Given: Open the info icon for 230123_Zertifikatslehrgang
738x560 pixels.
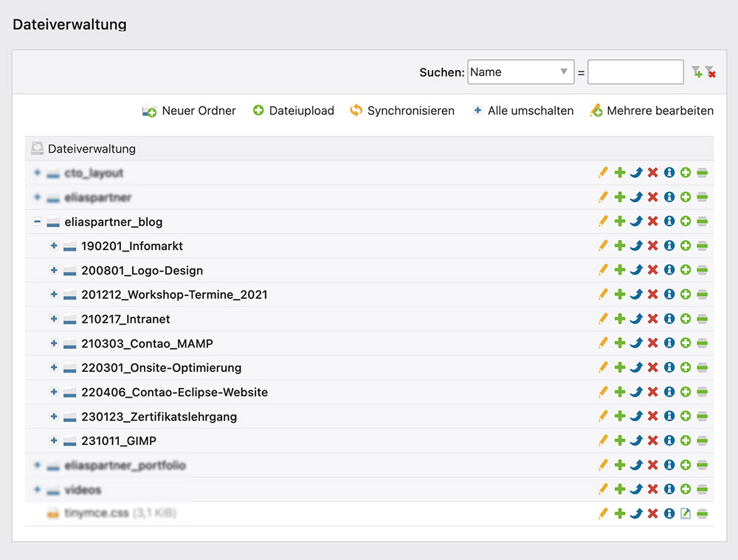Looking at the screenshot, I should pos(669,416).
